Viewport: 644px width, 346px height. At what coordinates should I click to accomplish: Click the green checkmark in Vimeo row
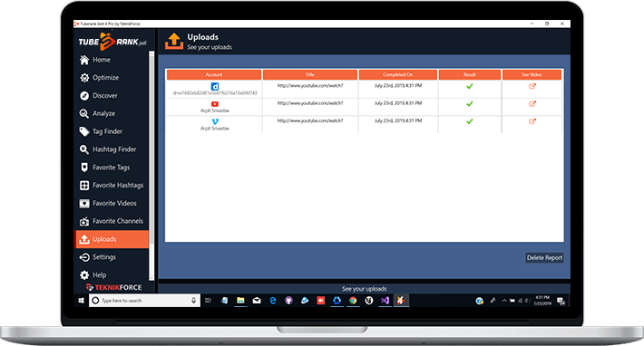tap(470, 121)
